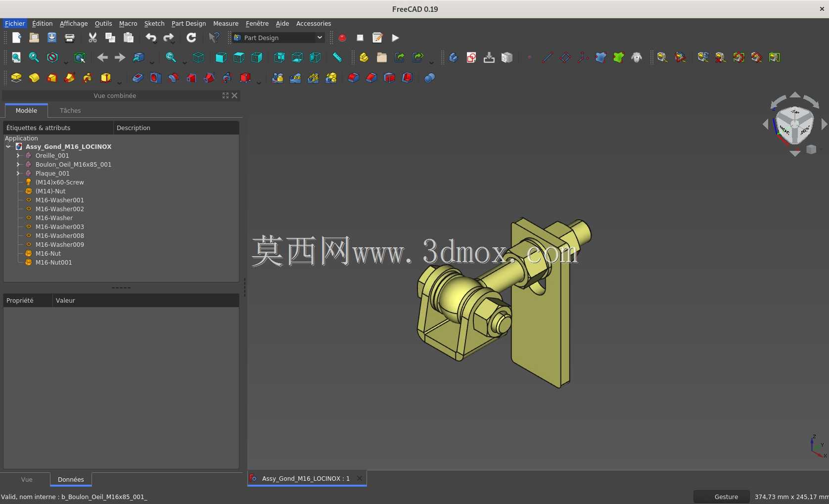829x504 pixels.
Task: Click the Gesture navigation style button
Action: click(721, 497)
